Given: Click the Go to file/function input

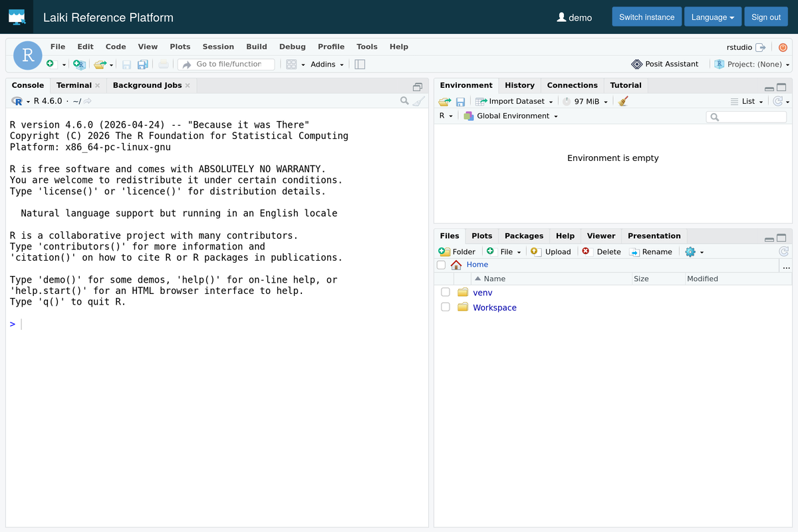Looking at the screenshot, I should (226, 65).
